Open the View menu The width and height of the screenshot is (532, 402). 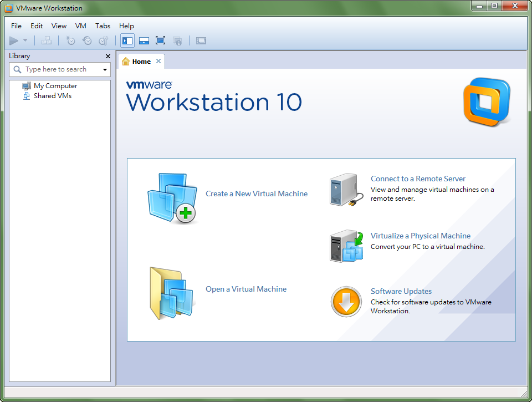coord(59,26)
